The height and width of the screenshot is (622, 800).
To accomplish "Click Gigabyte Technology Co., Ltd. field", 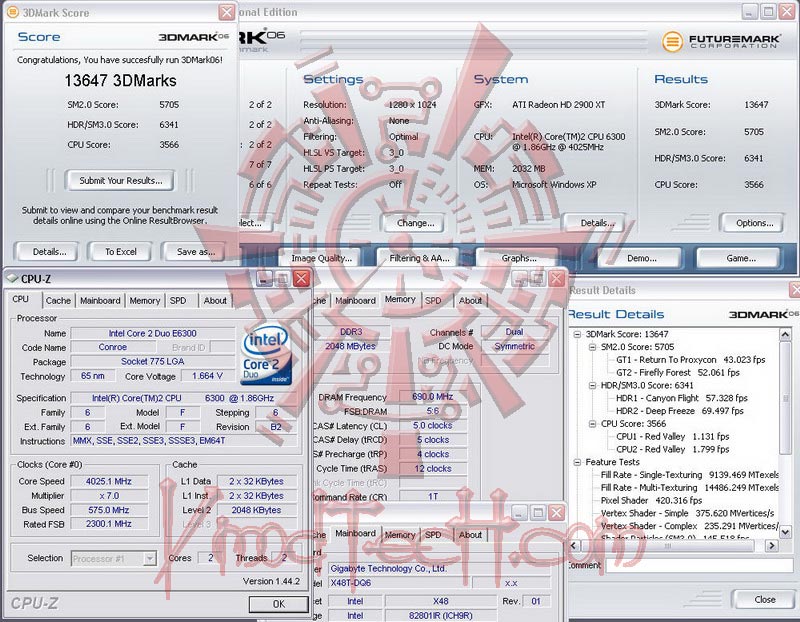I will (x=439, y=568).
